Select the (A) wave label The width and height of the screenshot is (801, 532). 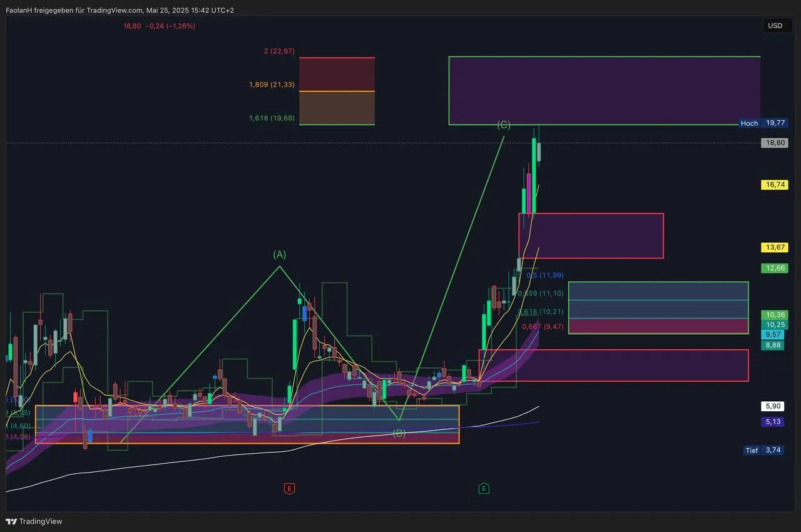[x=279, y=254]
